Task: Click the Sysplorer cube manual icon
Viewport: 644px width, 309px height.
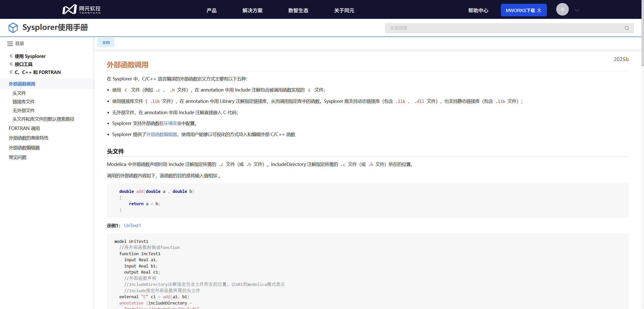Action: pos(13,28)
